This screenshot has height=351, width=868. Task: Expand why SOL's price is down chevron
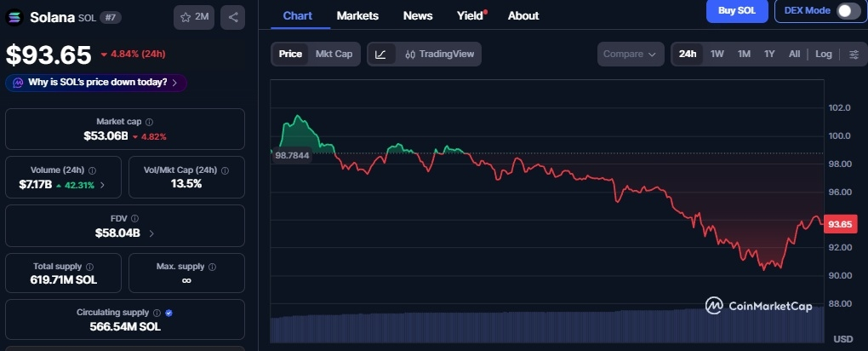[x=174, y=83]
